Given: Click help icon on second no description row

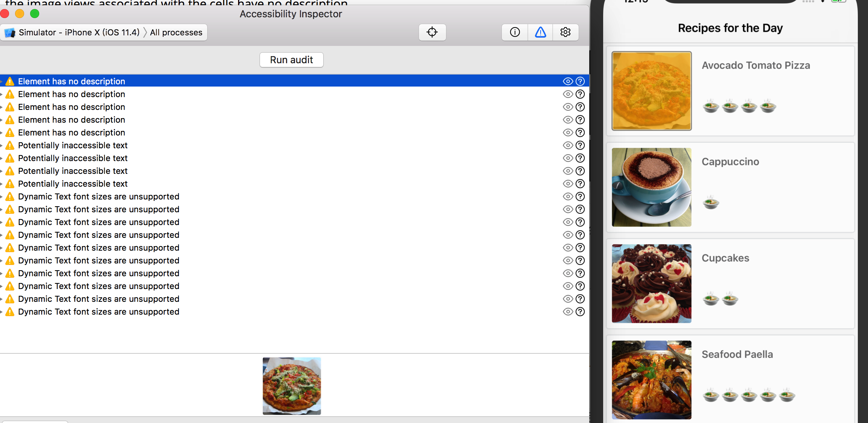Looking at the screenshot, I should 580,94.
